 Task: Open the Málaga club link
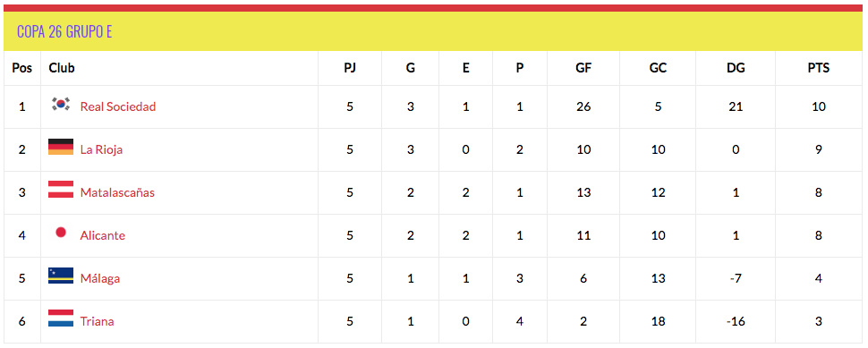99,278
